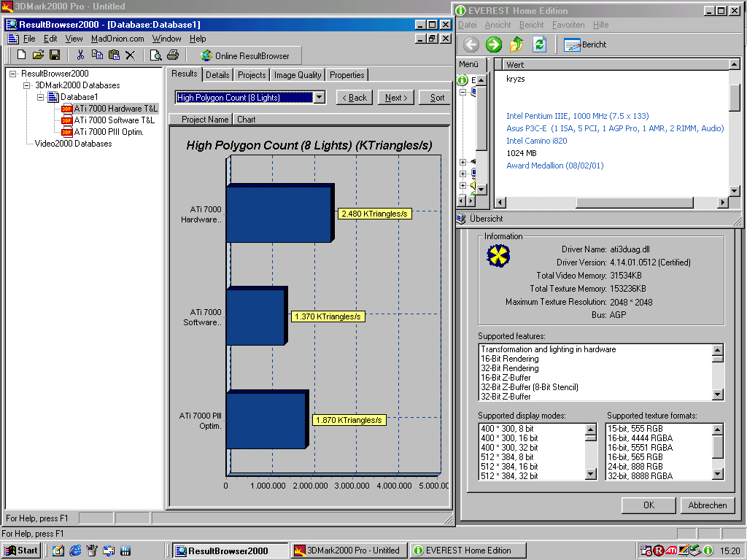Click the Cut scissors icon
Viewport: 747px width, 560px height.
80,55
